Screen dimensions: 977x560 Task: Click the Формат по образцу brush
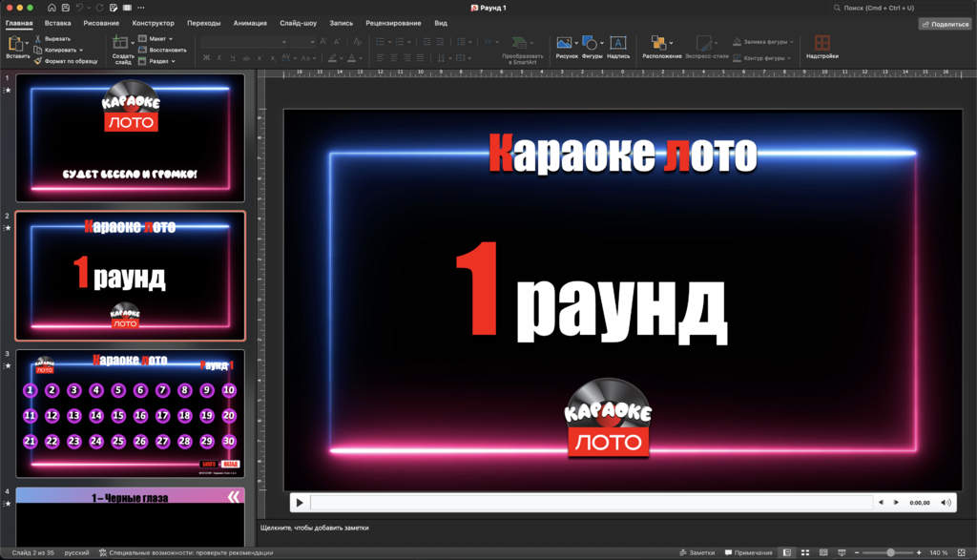pos(38,61)
